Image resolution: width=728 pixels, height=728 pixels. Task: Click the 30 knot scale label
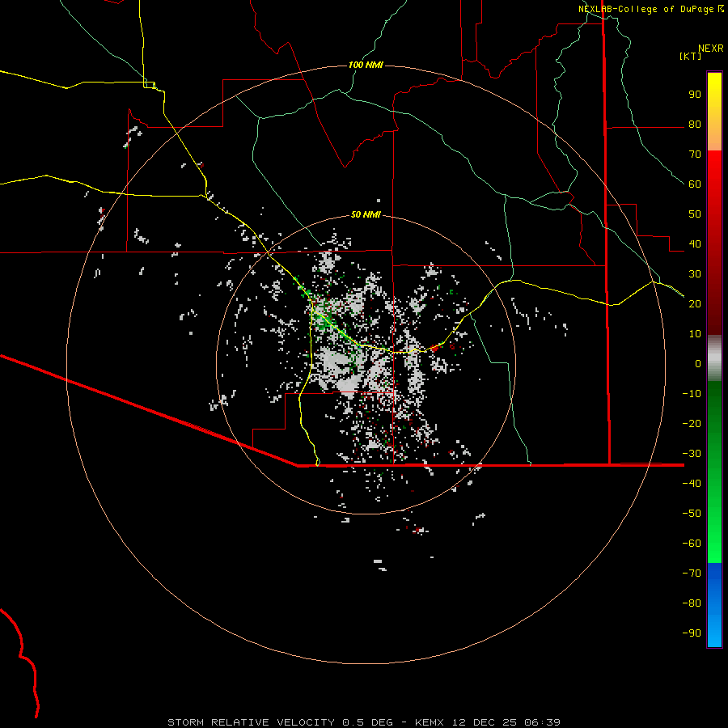click(x=695, y=274)
